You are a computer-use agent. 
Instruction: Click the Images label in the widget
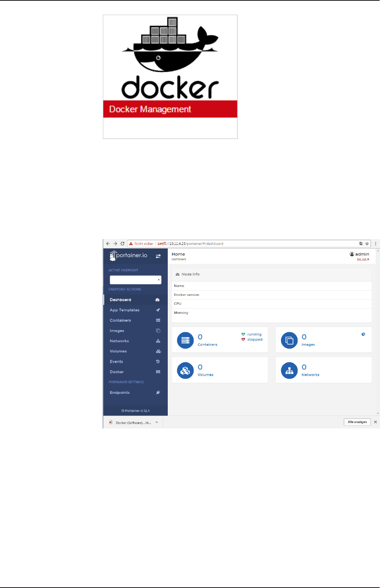point(308,345)
